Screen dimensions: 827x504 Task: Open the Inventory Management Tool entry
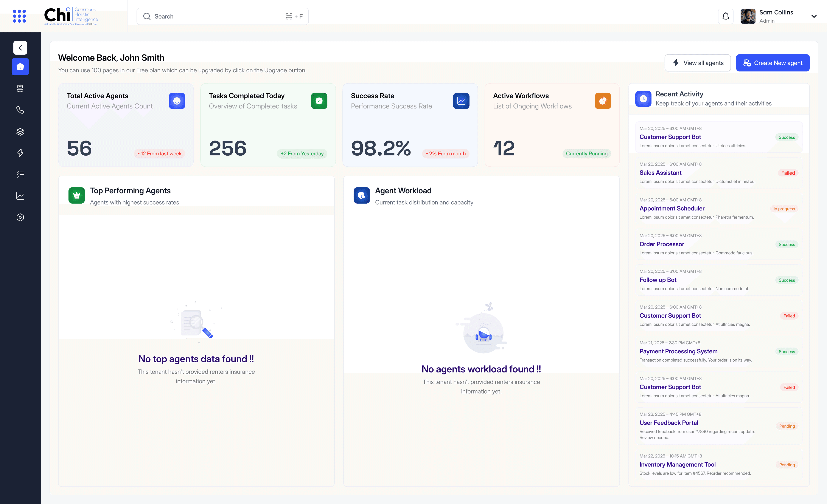[x=677, y=464]
